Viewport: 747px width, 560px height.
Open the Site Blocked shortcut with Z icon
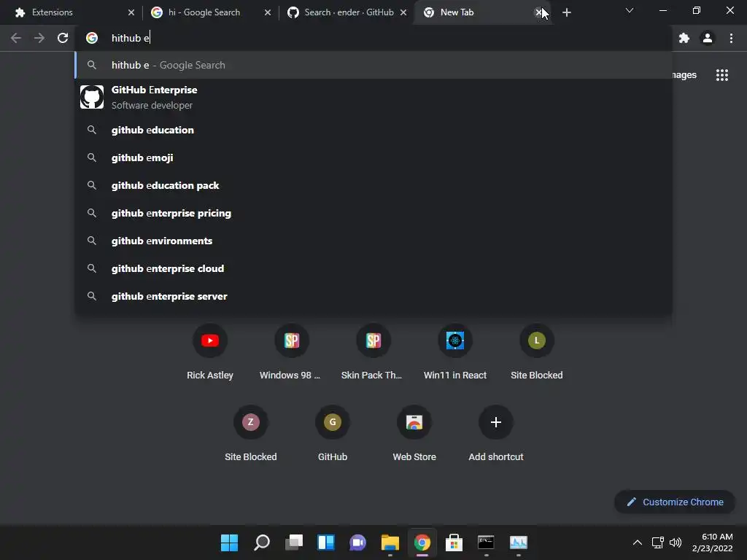pos(251,433)
